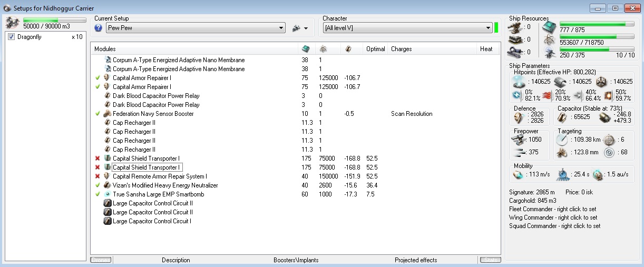Click the powergrid icon in Ship Resources
This screenshot has height=267, width=644.
point(549,40)
